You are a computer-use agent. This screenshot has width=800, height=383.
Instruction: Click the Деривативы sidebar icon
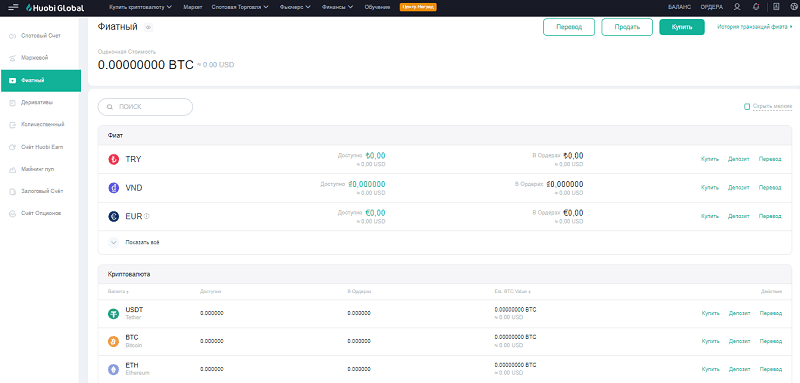pos(13,103)
